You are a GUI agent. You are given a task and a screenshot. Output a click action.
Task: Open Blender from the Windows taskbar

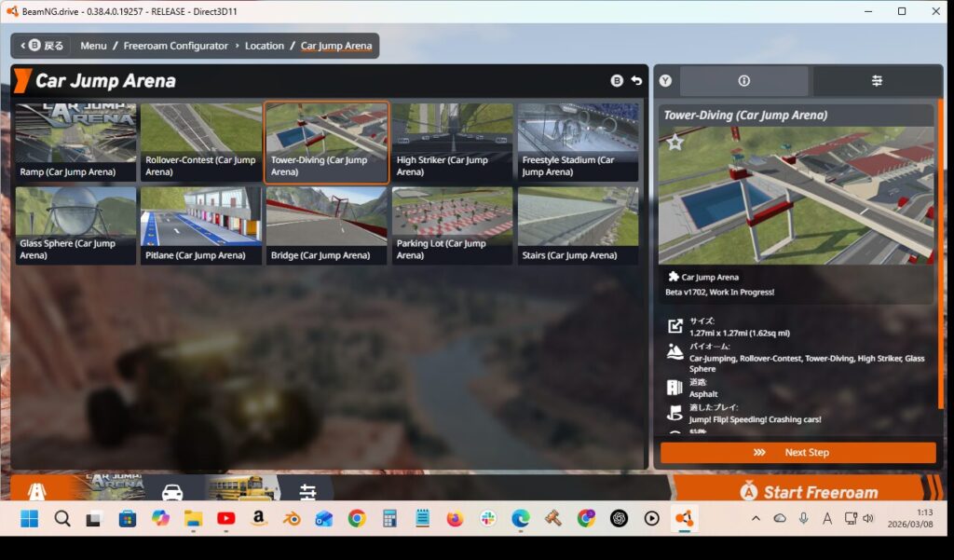coord(292,519)
